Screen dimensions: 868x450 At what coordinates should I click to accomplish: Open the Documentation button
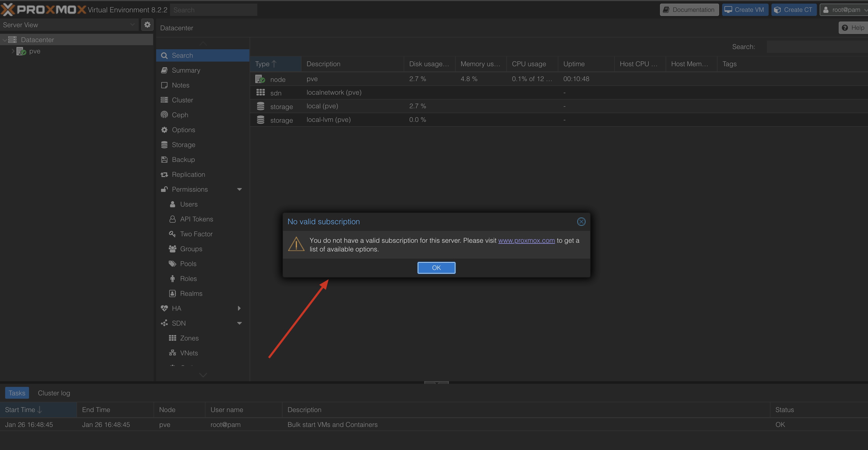pos(689,10)
